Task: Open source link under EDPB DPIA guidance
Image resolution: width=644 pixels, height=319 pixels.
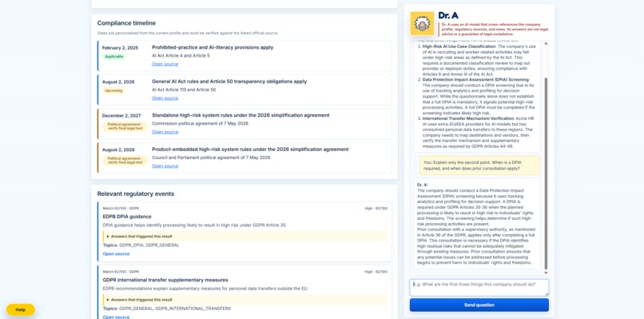Action: (x=116, y=254)
